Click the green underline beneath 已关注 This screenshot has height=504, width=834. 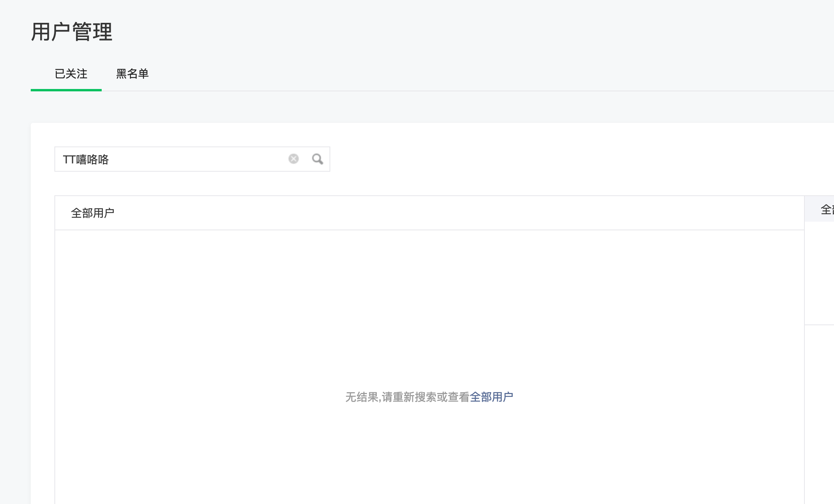[66, 90]
